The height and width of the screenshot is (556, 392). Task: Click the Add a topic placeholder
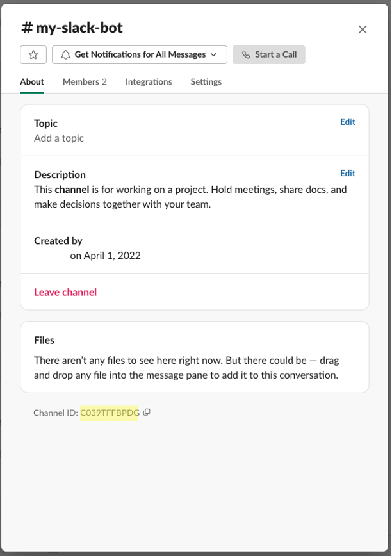coord(59,138)
